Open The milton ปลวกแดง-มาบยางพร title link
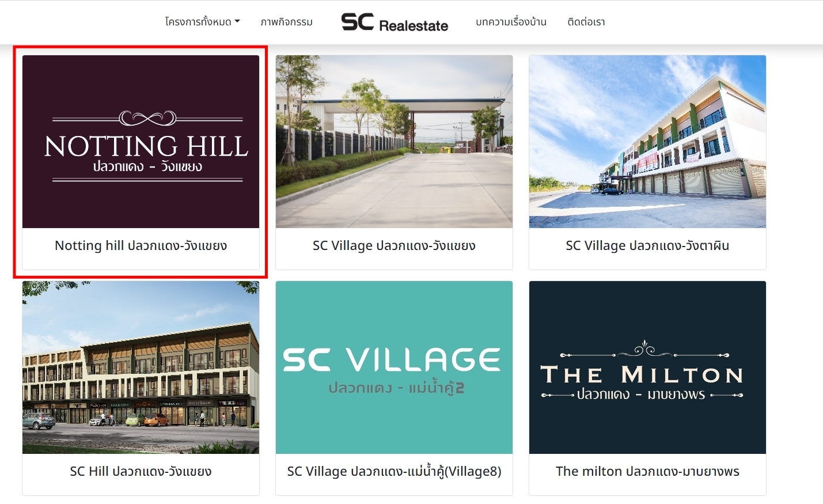The image size is (823, 504). [647, 471]
